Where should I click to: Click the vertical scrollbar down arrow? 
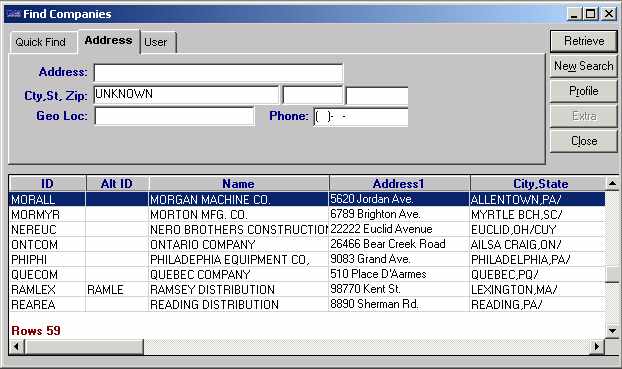[x=612, y=331]
